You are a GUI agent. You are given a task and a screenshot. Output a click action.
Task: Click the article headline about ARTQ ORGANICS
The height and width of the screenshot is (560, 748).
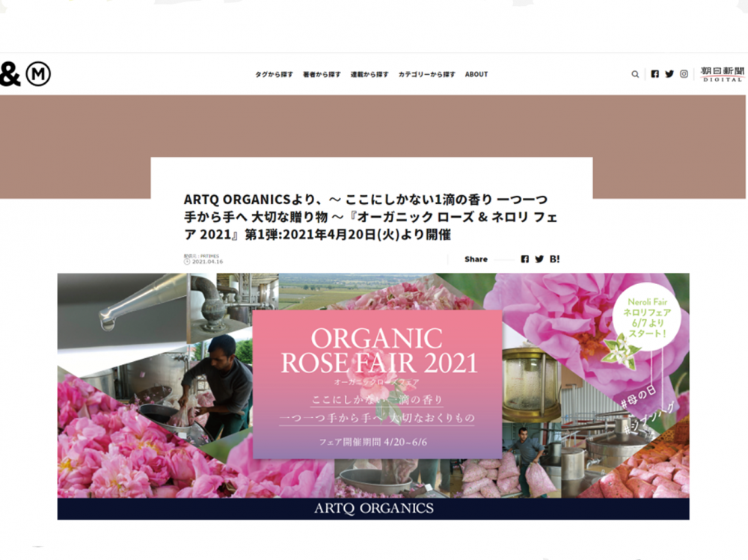pyautogui.click(x=371, y=217)
